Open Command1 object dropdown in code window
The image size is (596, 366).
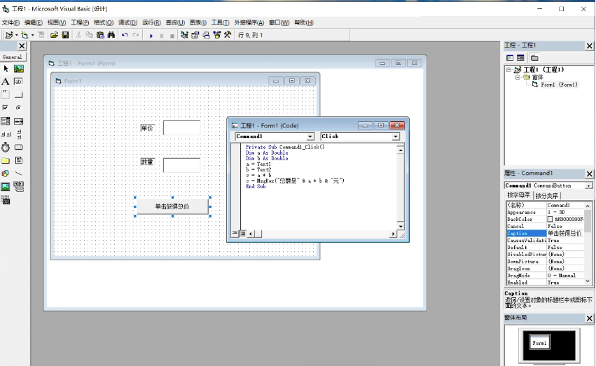[311, 136]
